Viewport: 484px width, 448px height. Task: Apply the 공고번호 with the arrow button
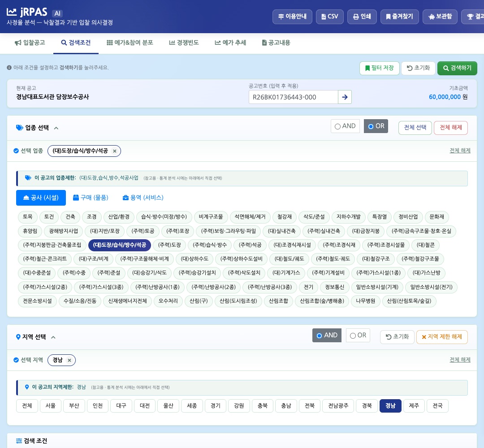click(x=345, y=97)
